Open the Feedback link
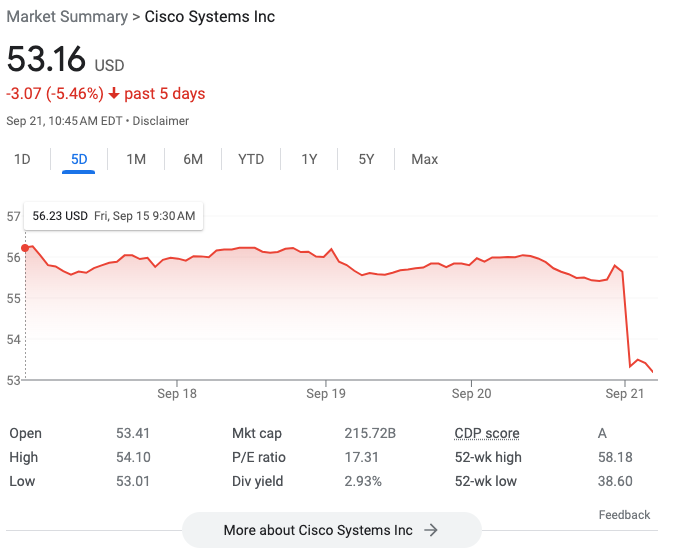 point(624,515)
